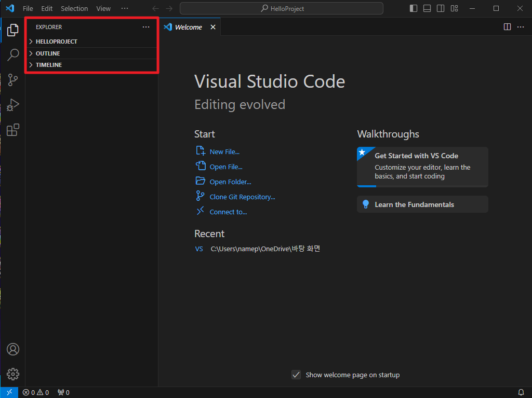532x398 pixels.
Task: Open the View menu
Action: pyautogui.click(x=103, y=8)
